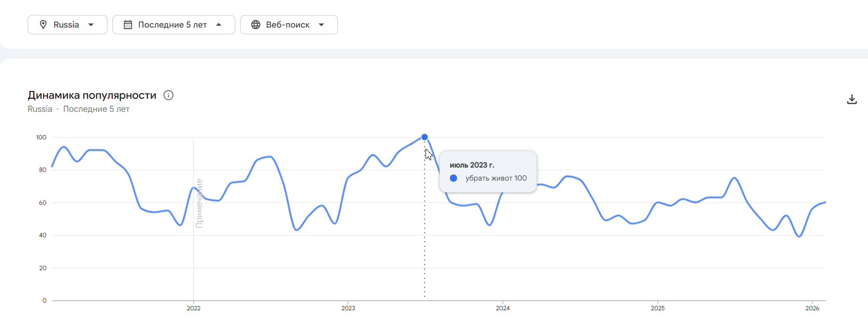The height and width of the screenshot is (335, 868).
Task: Click the "Веб-поиск" filter label
Action: click(288, 25)
